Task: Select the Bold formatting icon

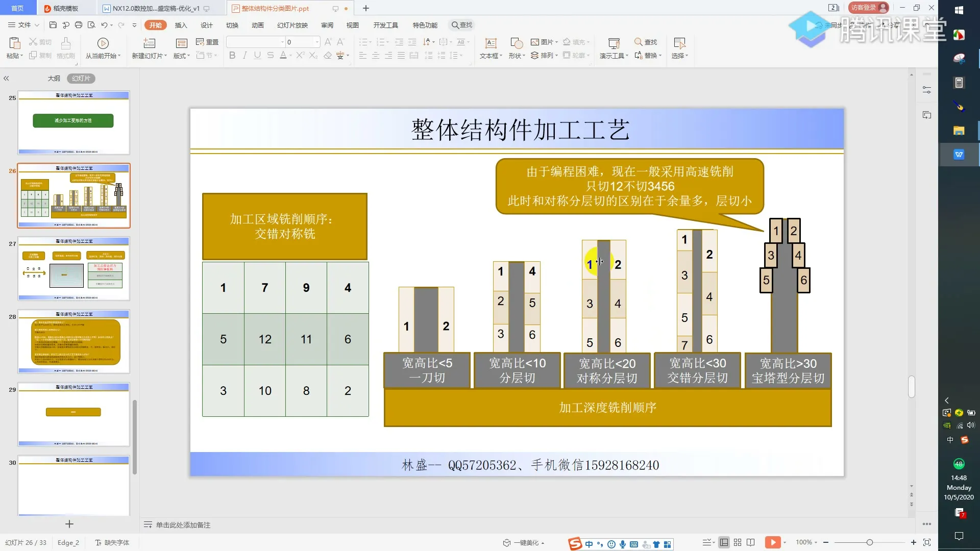Action: tap(232, 56)
